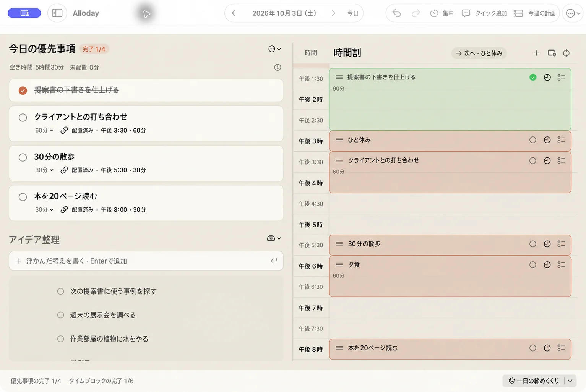Click drag handle on ひと休み block
The width and height of the screenshot is (586, 392).
point(339,140)
